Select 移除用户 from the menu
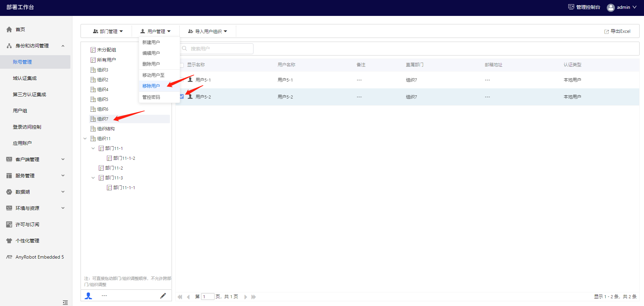644x306 pixels. pos(159,86)
